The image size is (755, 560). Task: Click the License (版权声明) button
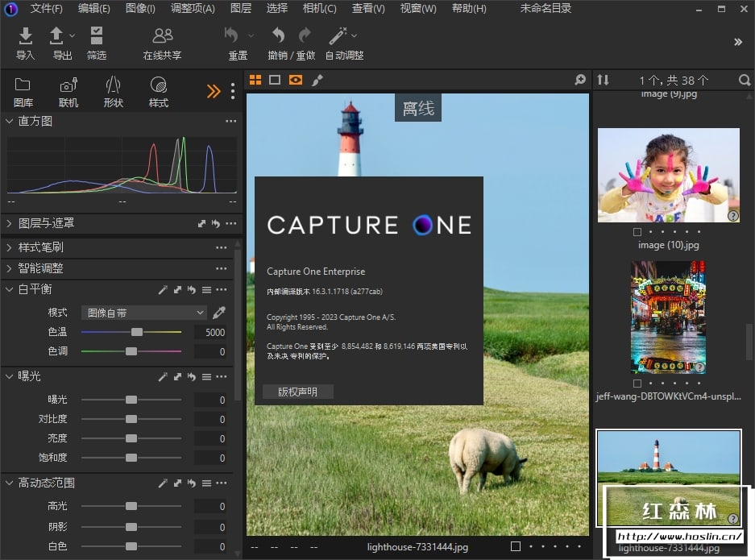coord(298,392)
